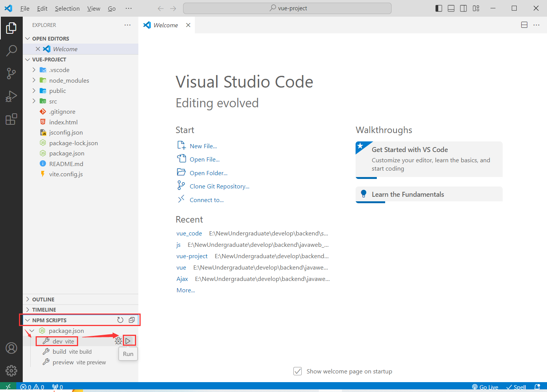The image size is (547, 392).
Task: Click the Connect to... link
Action: 207,200
